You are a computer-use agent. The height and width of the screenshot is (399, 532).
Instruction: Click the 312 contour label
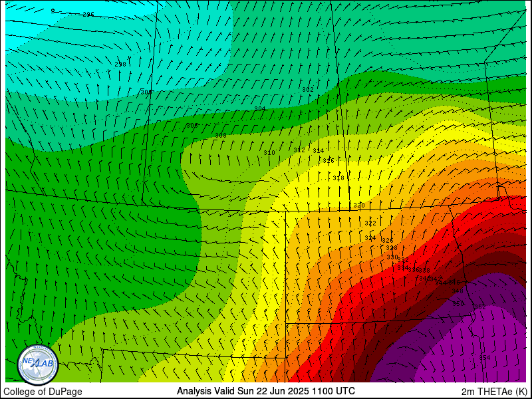pyautogui.click(x=299, y=150)
